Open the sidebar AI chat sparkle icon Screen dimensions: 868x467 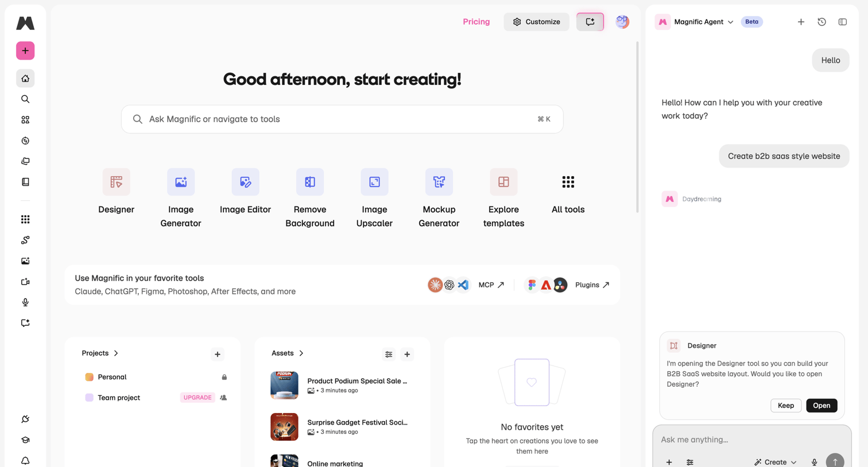[25, 323]
